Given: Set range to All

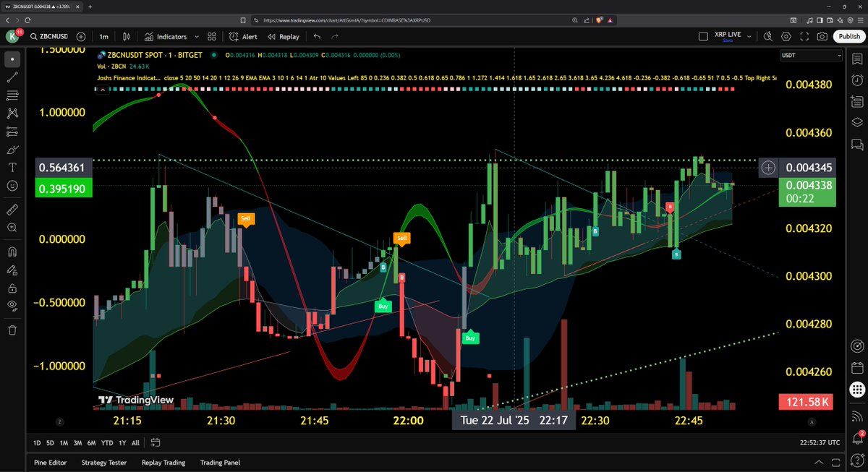Looking at the screenshot, I should [x=135, y=442].
